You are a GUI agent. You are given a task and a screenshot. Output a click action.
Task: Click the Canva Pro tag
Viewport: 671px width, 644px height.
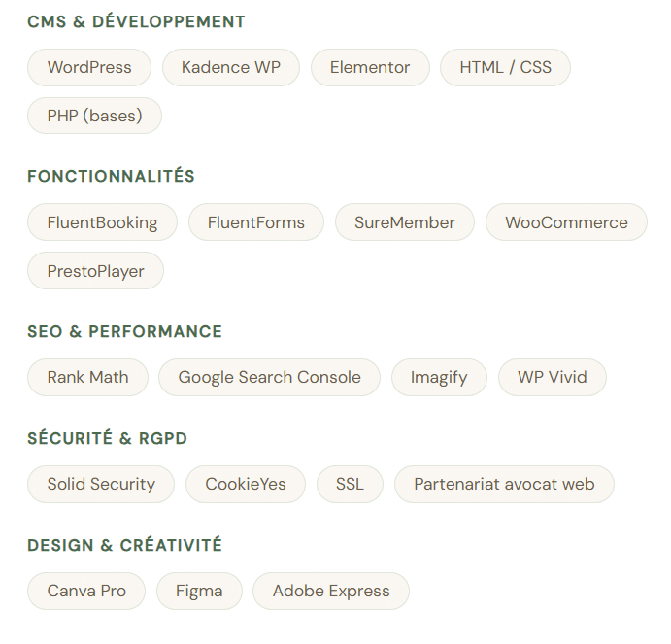86,591
